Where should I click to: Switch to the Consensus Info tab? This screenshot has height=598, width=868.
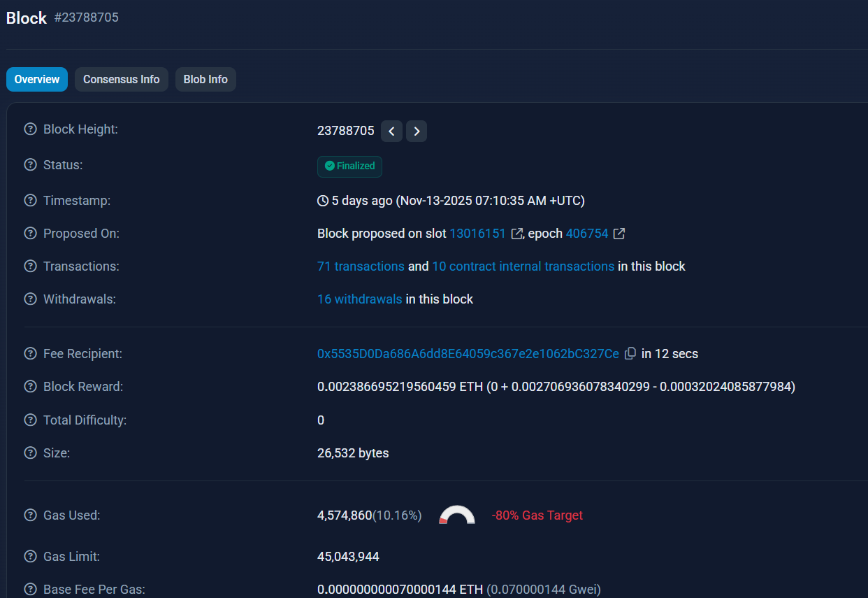tap(121, 79)
